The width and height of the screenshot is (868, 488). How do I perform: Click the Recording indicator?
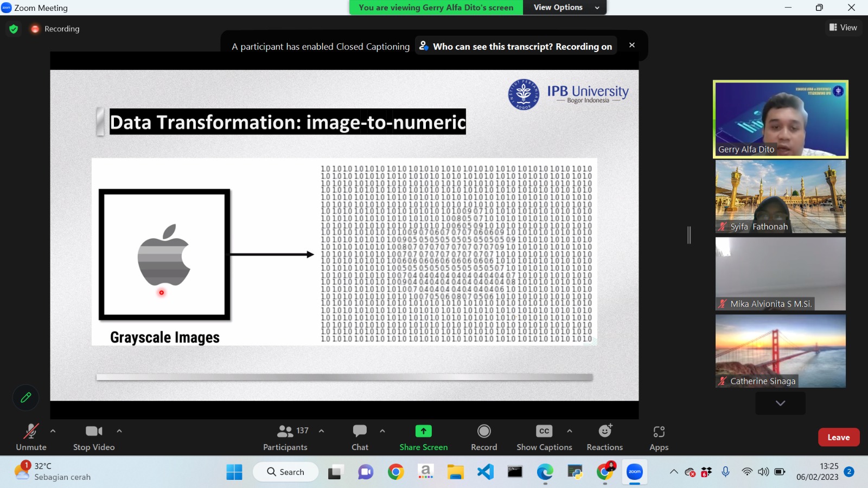[x=55, y=29]
